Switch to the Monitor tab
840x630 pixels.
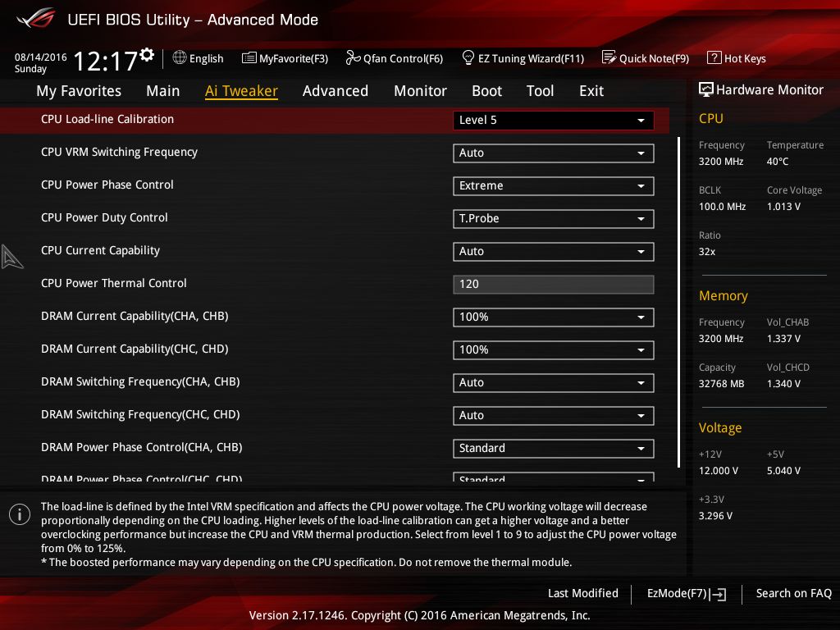[420, 91]
